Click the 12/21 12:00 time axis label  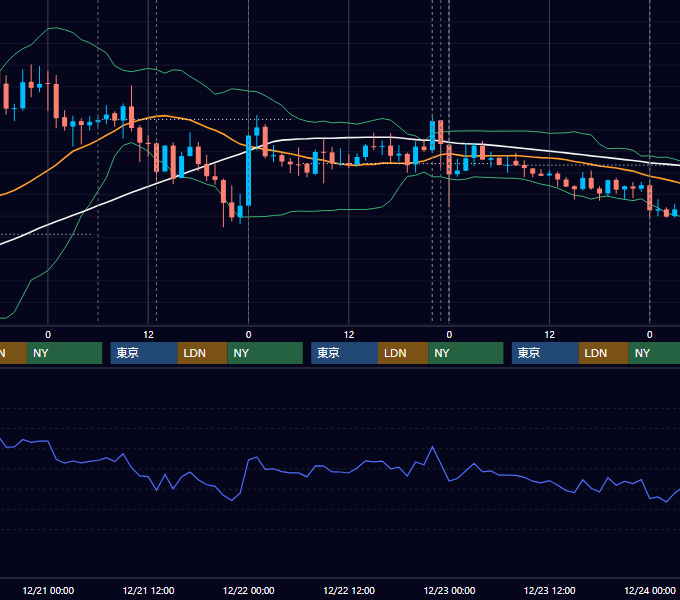coord(148,590)
